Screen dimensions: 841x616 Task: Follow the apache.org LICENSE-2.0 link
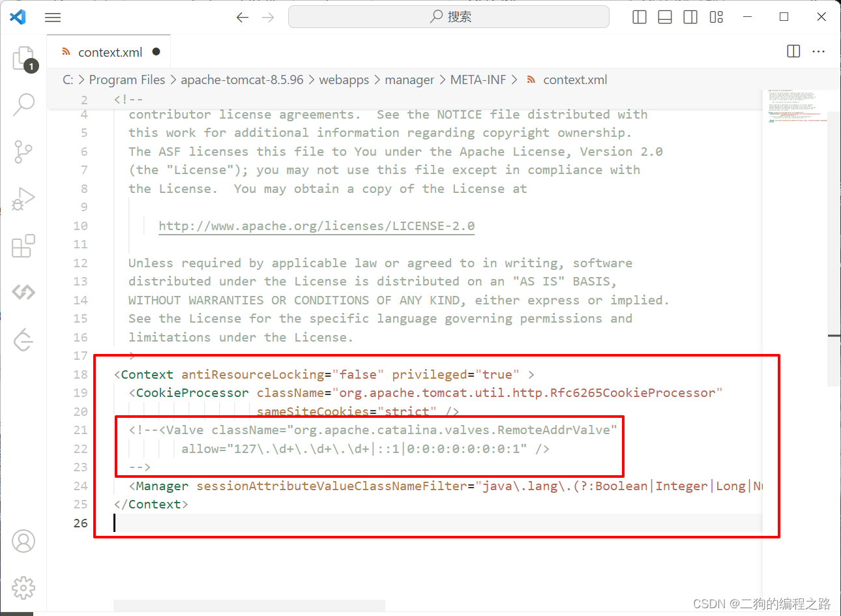coord(317,226)
